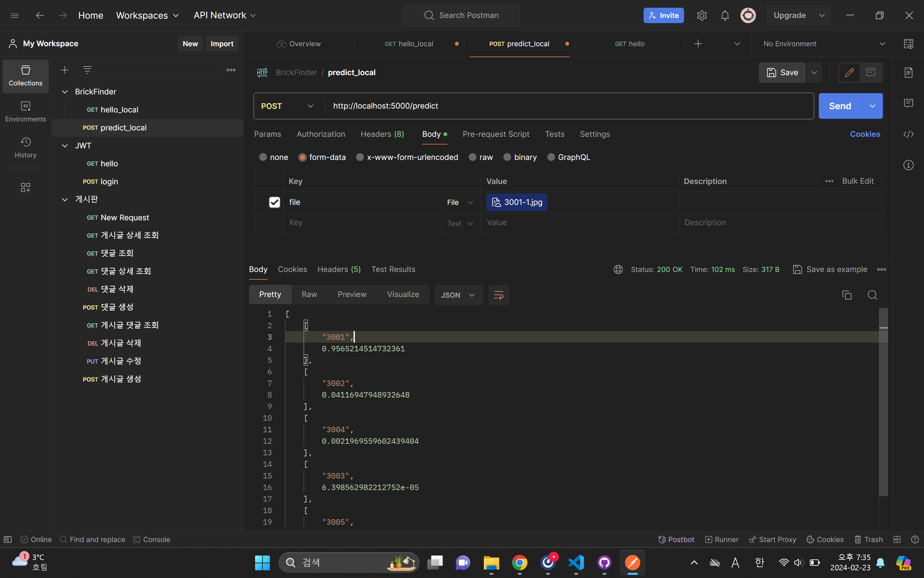Open response Test Results tab

point(393,269)
